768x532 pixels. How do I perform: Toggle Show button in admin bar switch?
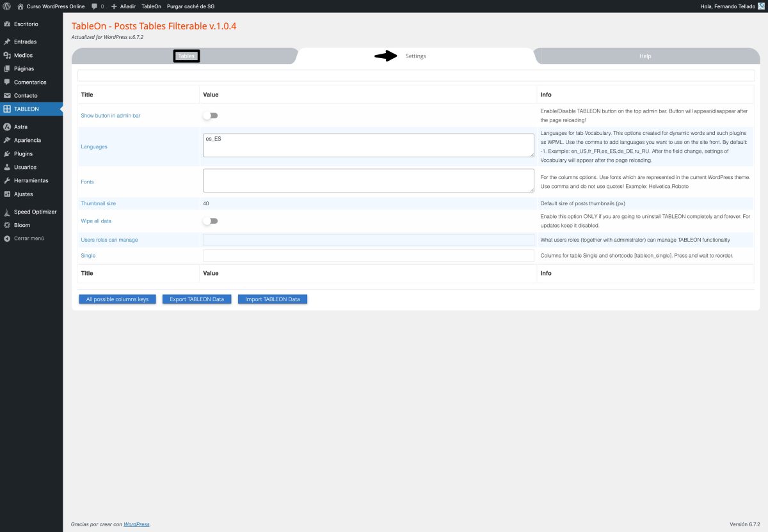(x=210, y=116)
